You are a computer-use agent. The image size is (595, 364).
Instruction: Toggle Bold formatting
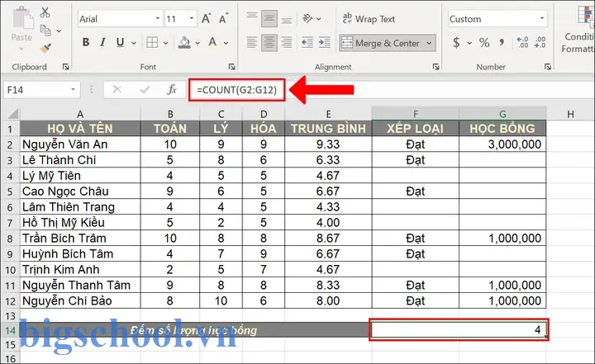click(x=86, y=42)
